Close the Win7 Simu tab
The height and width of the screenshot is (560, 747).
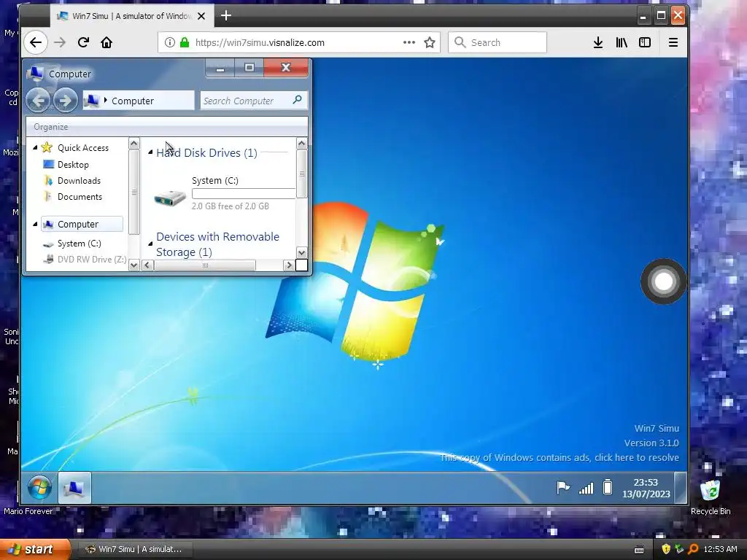[201, 16]
